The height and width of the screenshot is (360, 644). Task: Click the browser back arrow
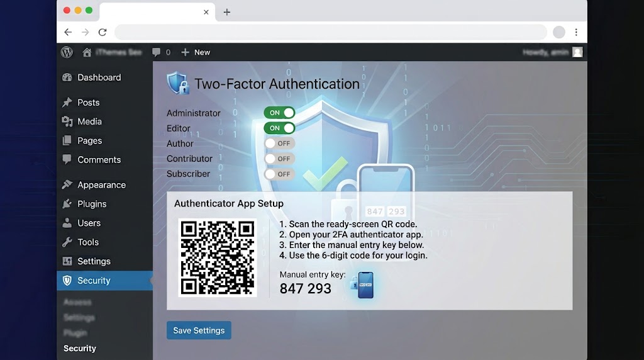[68, 32]
